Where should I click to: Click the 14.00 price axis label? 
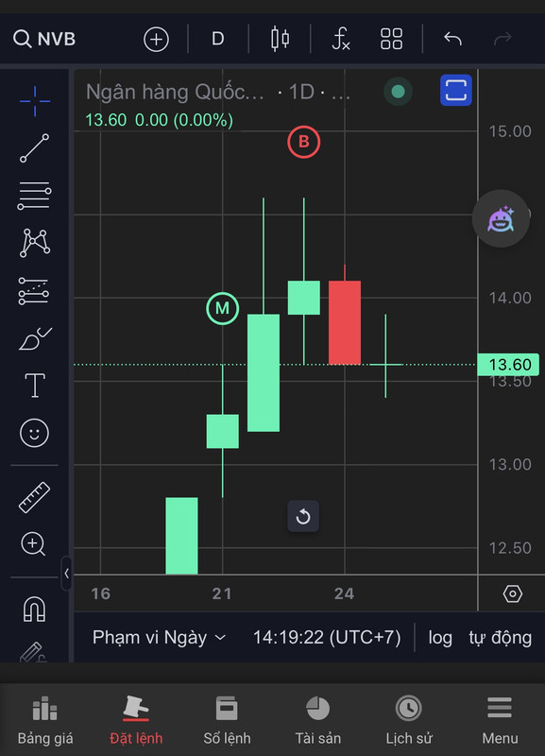[510, 298]
